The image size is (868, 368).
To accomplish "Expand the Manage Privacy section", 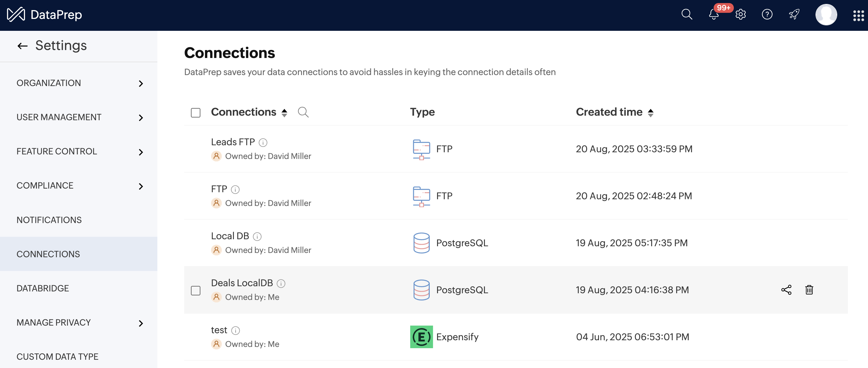I will 141,323.
